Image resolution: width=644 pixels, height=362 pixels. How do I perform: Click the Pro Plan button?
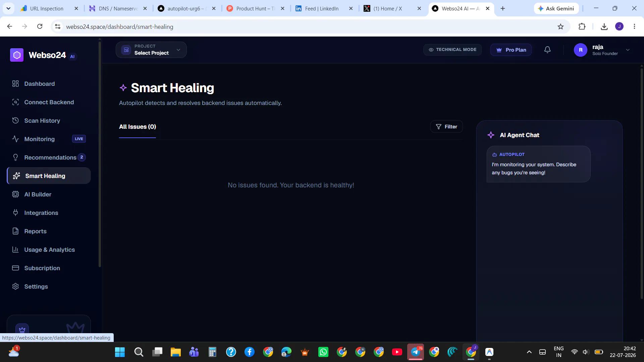(x=511, y=50)
